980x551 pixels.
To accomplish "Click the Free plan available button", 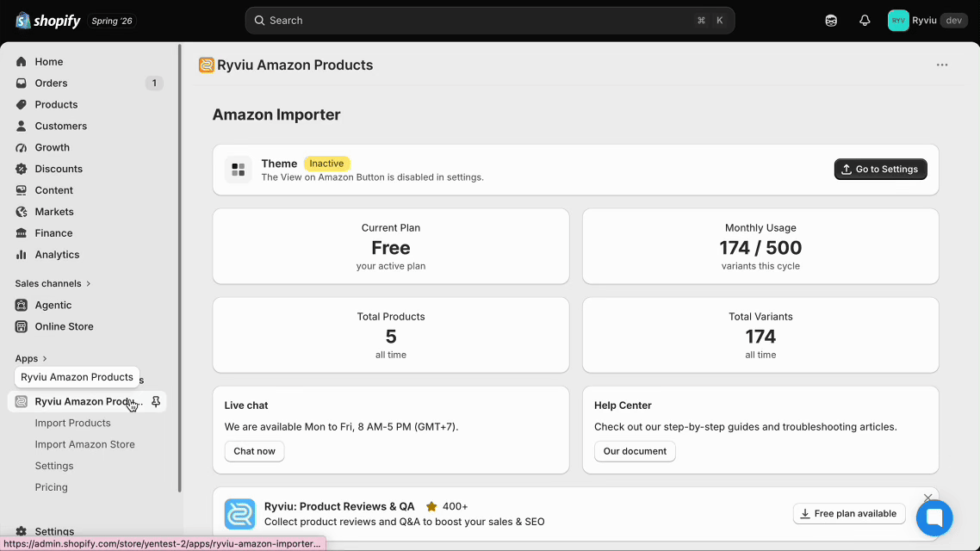I will coord(849,513).
